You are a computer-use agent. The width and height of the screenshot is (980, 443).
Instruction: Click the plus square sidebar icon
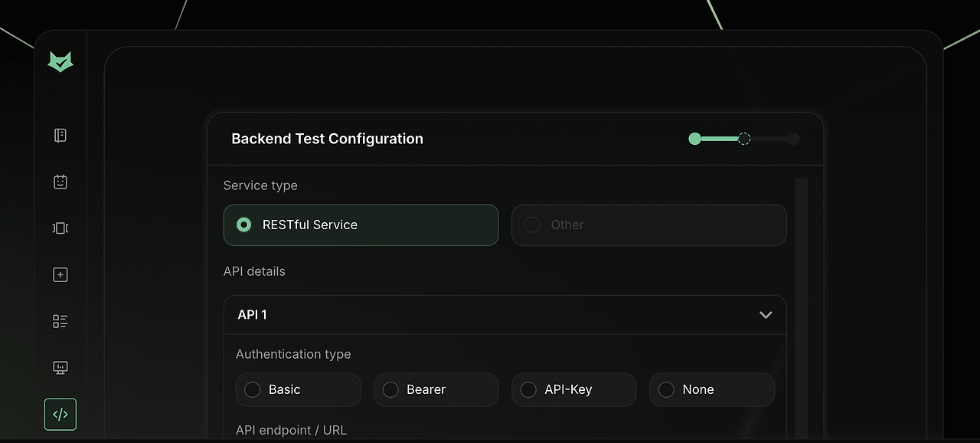pyautogui.click(x=60, y=274)
